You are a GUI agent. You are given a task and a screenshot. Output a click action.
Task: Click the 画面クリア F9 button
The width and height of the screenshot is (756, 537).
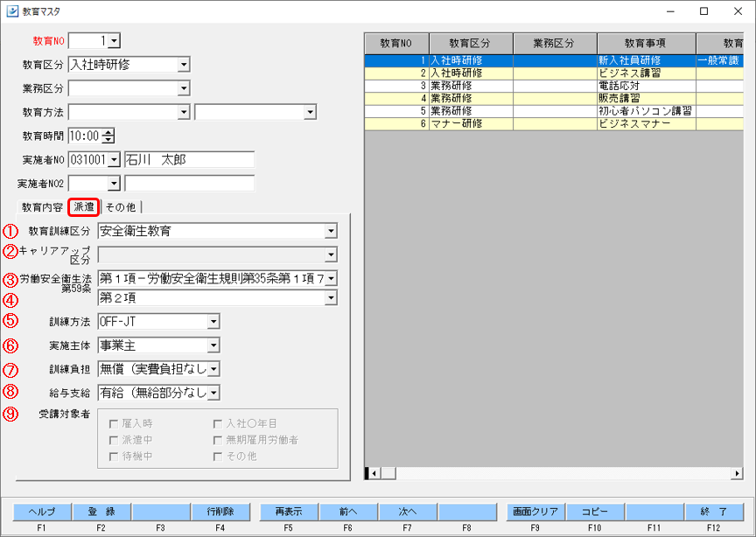click(535, 512)
